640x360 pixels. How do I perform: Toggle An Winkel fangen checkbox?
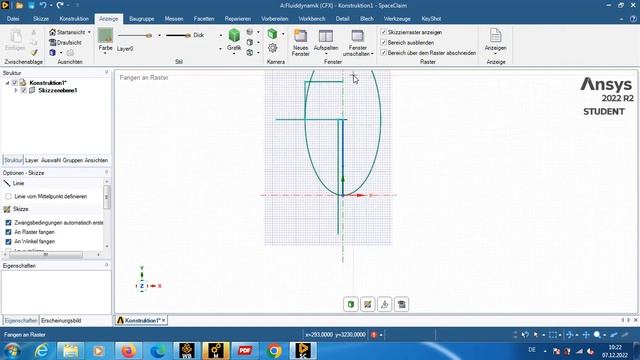pyautogui.click(x=8, y=242)
